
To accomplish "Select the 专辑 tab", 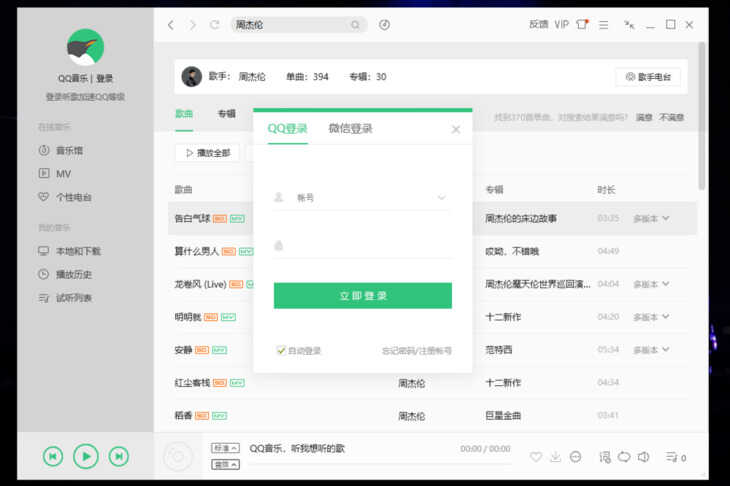I will click(x=227, y=114).
